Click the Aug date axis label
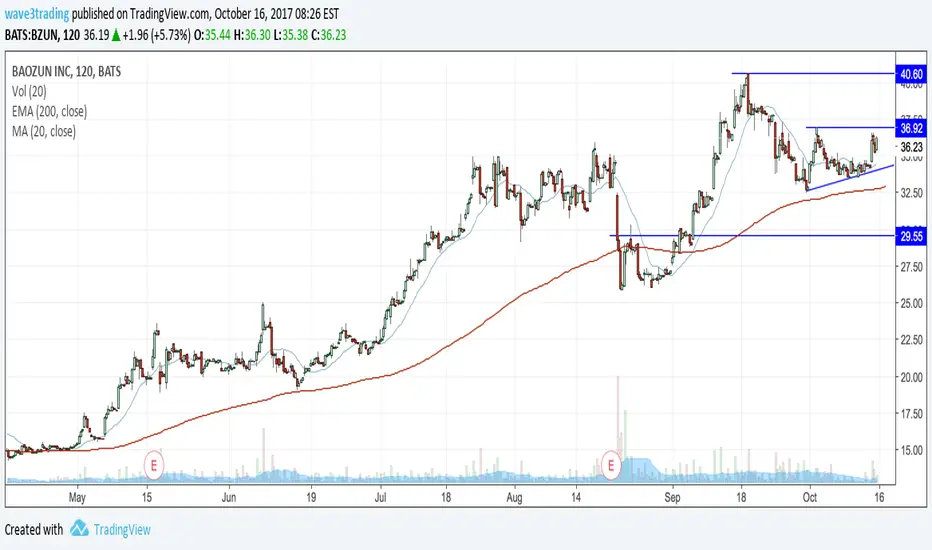This screenshot has width=932, height=550. pos(515,497)
